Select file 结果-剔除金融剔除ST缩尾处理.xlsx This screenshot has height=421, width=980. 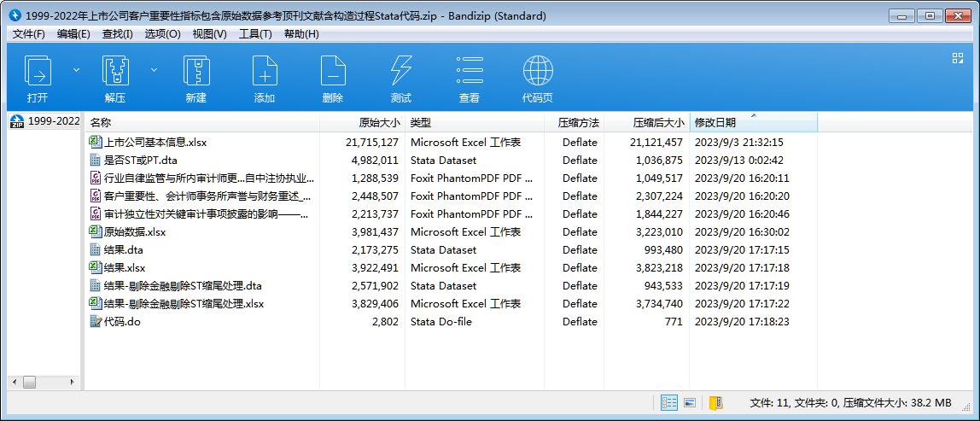pyautogui.click(x=184, y=304)
